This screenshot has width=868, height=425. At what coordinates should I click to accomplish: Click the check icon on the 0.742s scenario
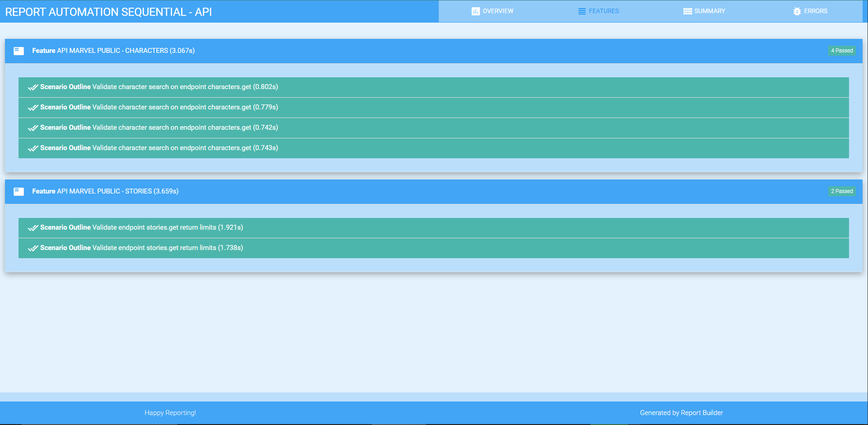[x=33, y=127]
